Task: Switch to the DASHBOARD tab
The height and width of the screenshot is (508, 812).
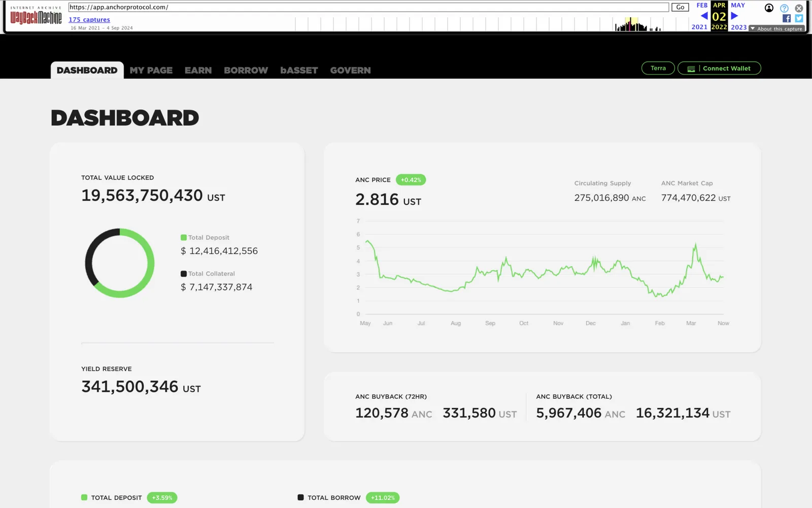Action: point(87,70)
